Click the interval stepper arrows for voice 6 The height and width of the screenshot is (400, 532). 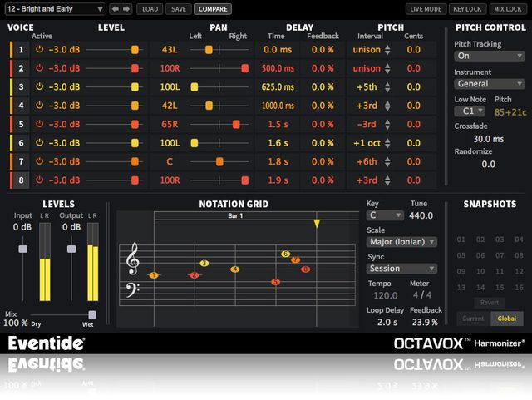point(387,143)
